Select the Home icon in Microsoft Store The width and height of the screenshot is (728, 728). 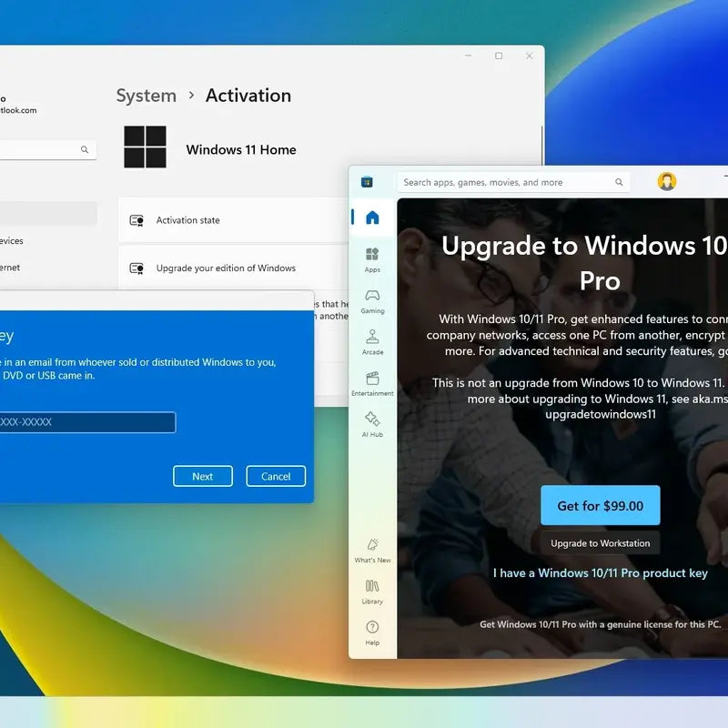[x=372, y=217]
